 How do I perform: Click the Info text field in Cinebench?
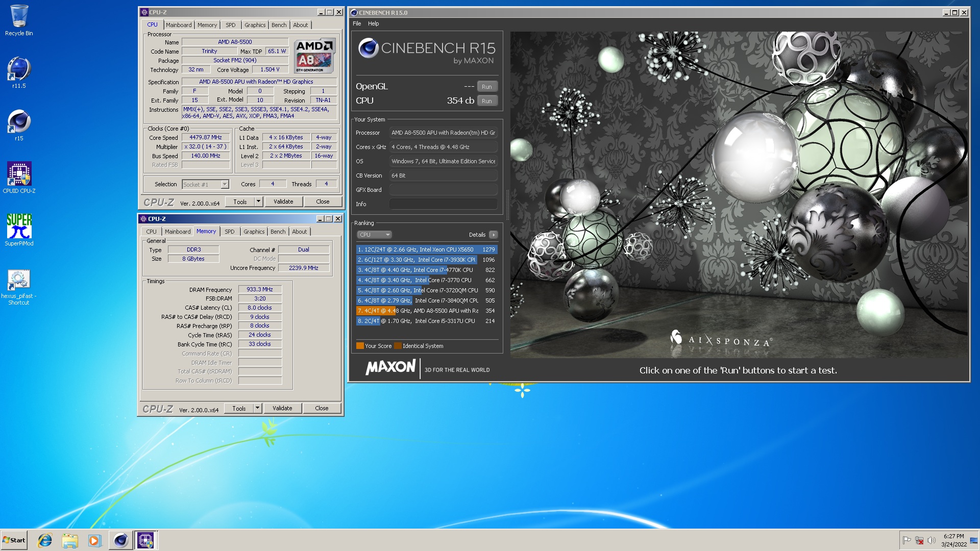pyautogui.click(x=443, y=204)
